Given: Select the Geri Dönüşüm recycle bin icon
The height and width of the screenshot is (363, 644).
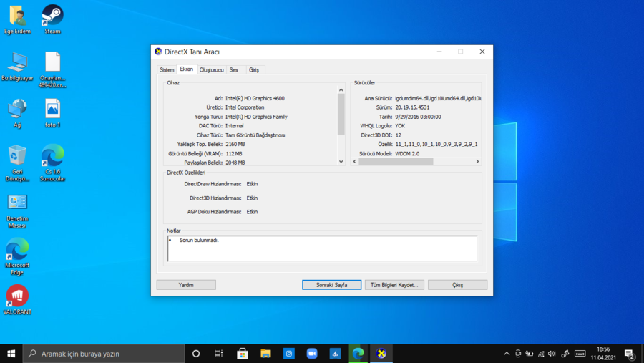Looking at the screenshot, I should 17,156.
